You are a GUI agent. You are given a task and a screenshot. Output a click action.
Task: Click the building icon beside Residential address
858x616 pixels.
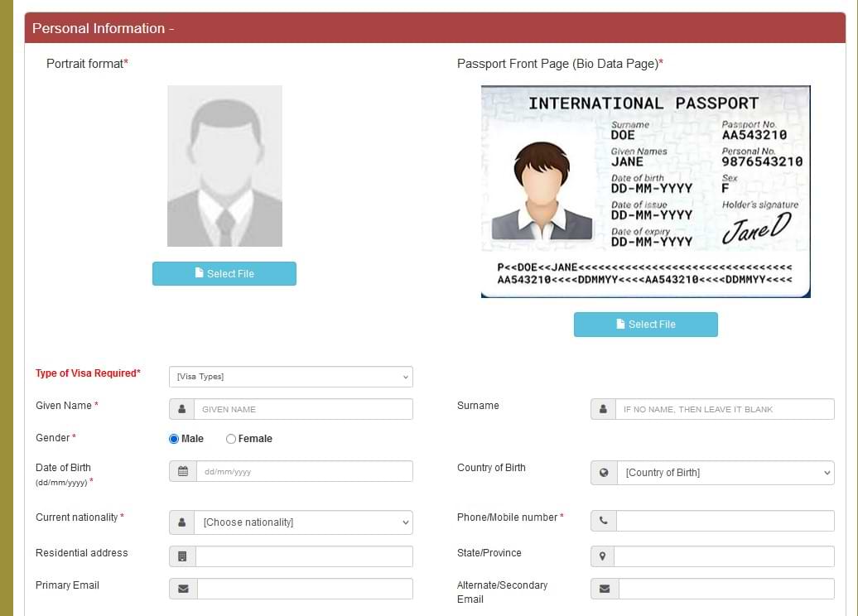(182, 556)
